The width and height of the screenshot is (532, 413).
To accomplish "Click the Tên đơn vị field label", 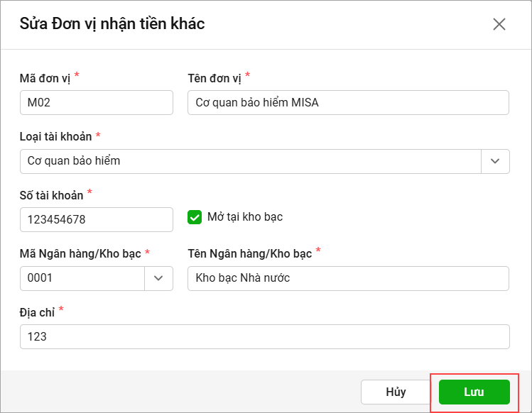I will tap(215, 78).
